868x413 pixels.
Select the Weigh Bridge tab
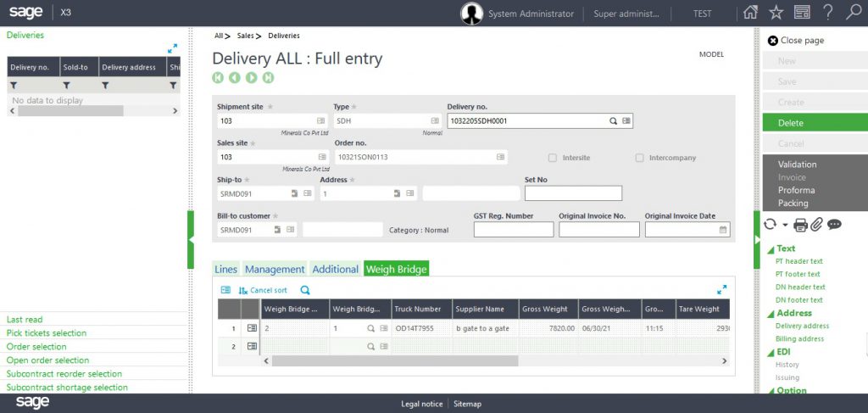(x=397, y=269)
